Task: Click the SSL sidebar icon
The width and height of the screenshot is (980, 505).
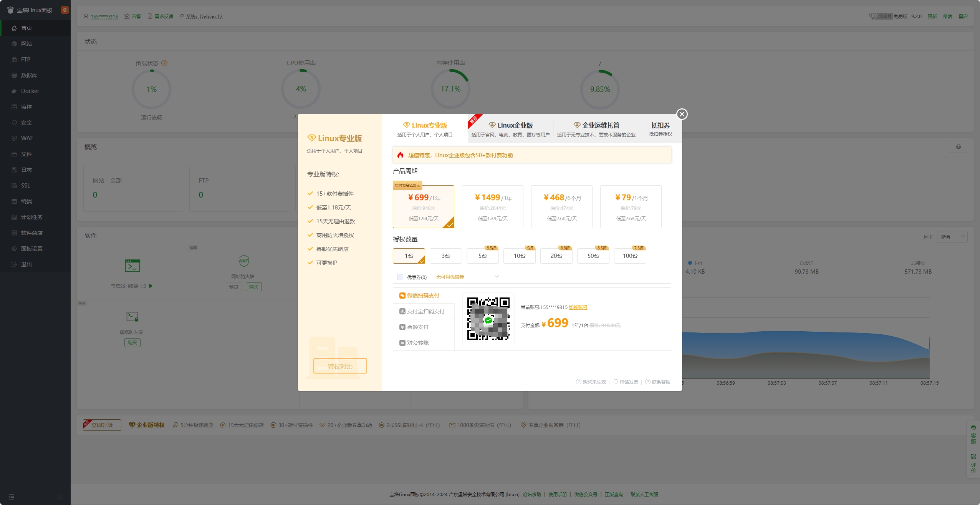Action: point(14,186)
